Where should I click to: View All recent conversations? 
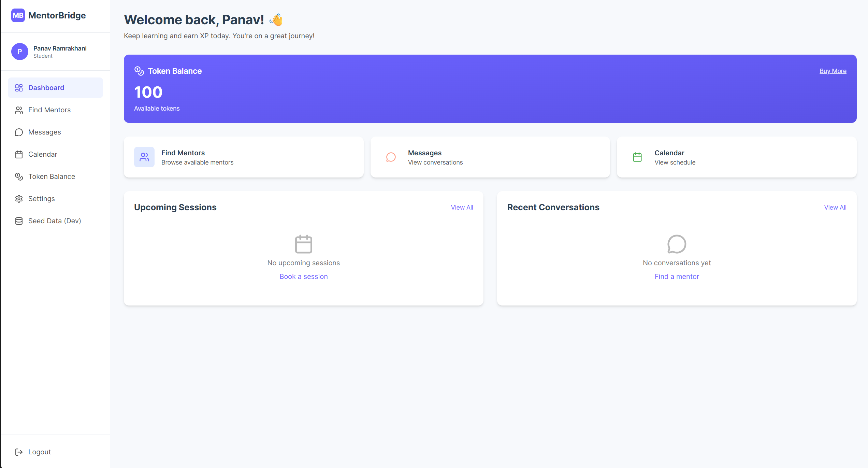click(x=835, y=207)
